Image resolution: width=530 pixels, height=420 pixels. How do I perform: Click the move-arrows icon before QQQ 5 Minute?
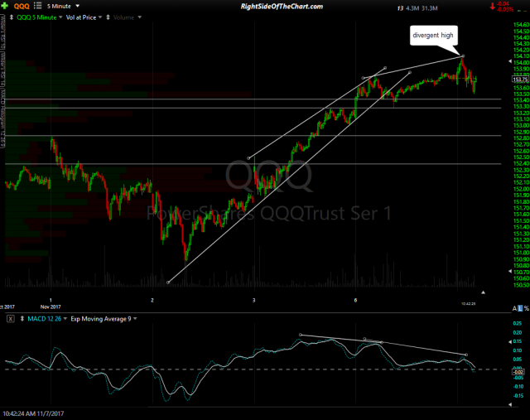tap(11, 17)
